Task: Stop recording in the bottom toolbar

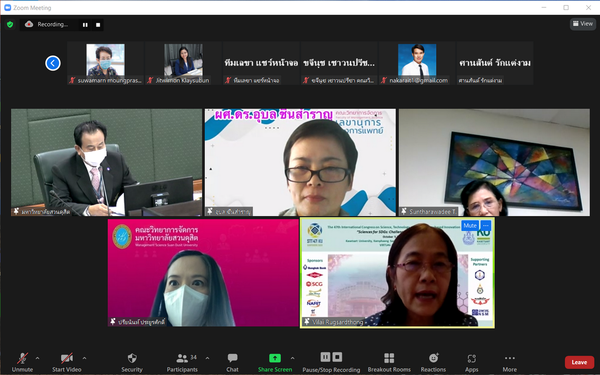Action: 337,357
